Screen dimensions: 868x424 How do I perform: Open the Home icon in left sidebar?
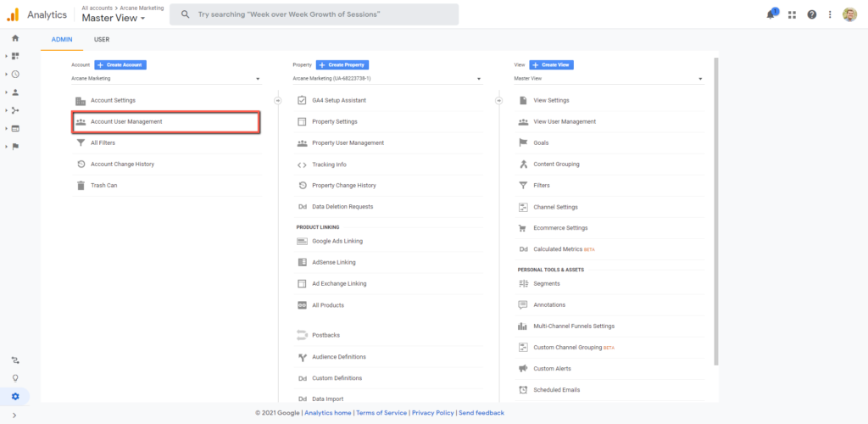15,38
